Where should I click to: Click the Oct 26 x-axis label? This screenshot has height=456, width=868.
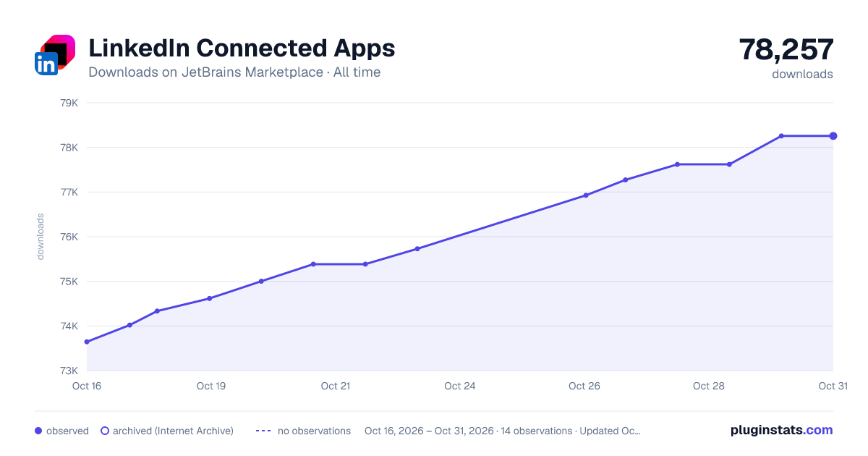584,386
